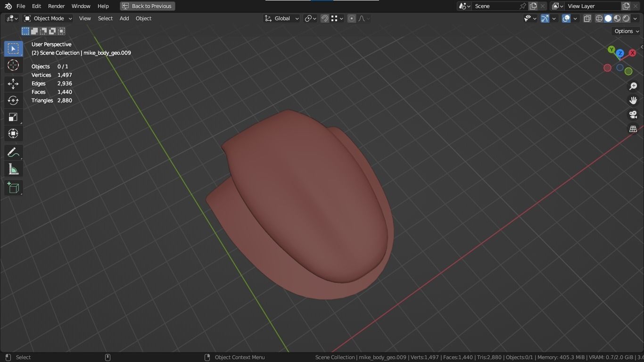Click the labeled red X axis gizmo ball
Image resolution: width=644 pixels, height=362 pixels.
[x=632, y=53]
